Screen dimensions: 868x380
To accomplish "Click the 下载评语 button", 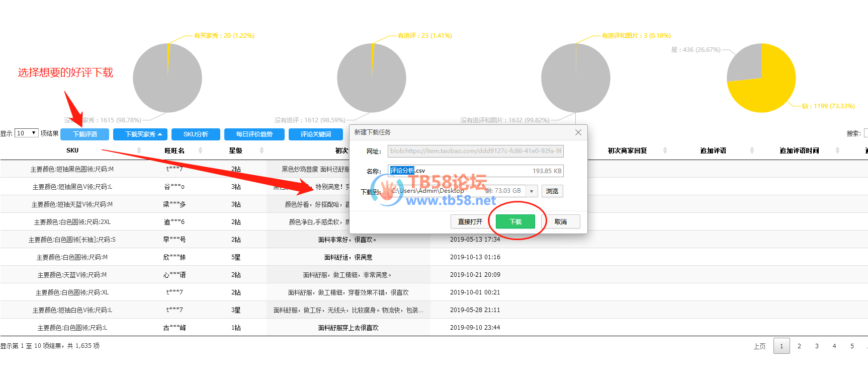I will coord(85,134).
